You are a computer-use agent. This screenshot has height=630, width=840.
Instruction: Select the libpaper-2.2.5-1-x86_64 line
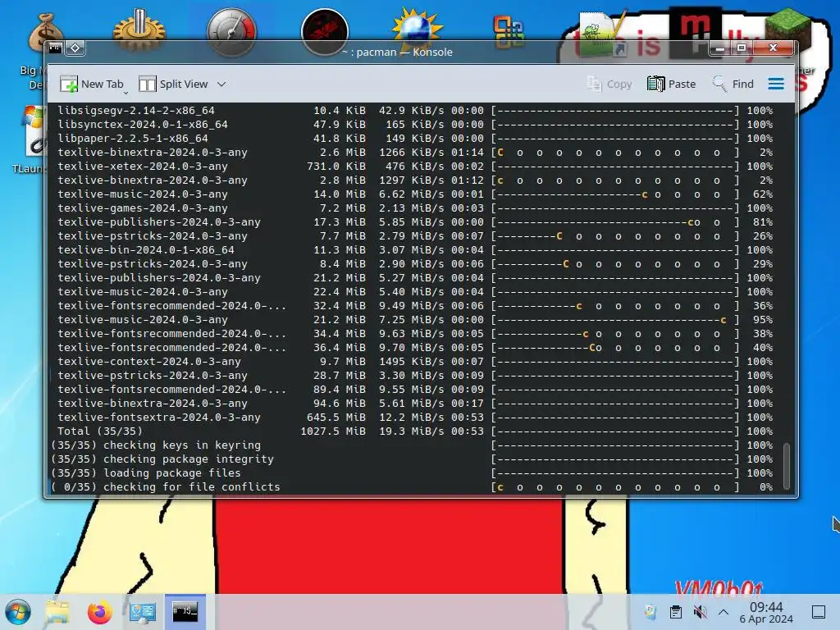(415, 138)
